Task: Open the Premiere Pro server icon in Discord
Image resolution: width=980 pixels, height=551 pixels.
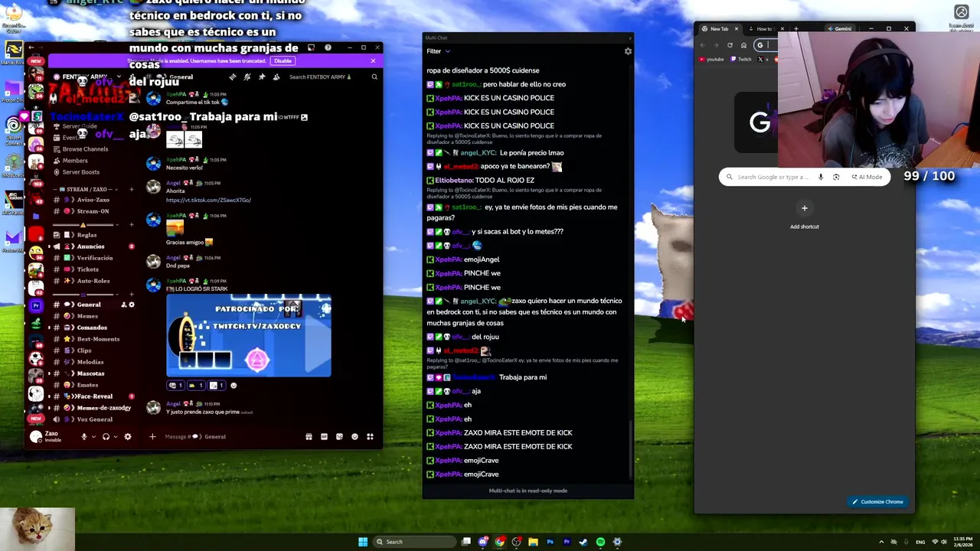Action: (x=36, y=305)
